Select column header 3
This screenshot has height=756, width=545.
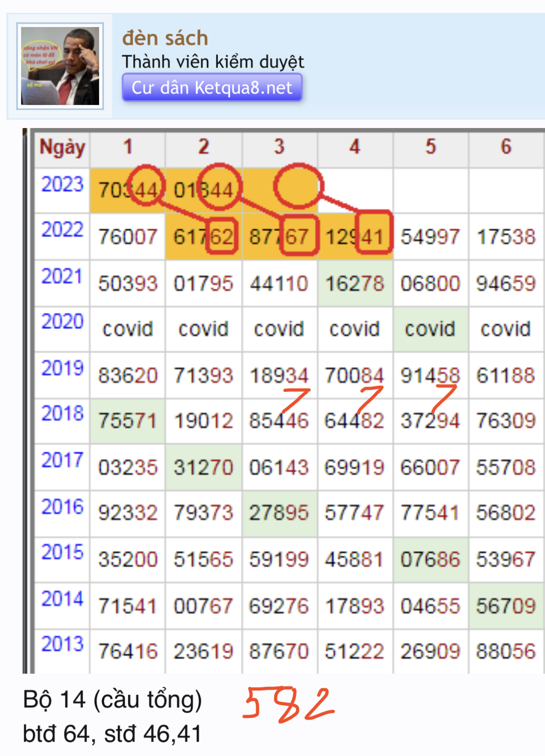coord(279,147)
